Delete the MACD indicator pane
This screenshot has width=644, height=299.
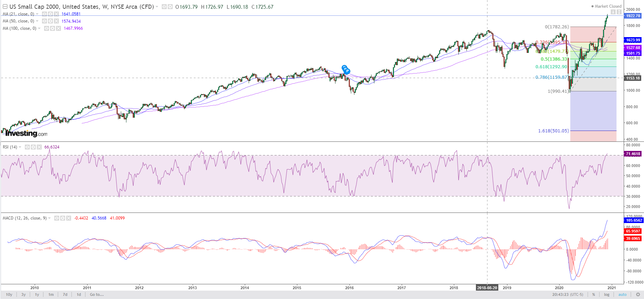(68, 218)
